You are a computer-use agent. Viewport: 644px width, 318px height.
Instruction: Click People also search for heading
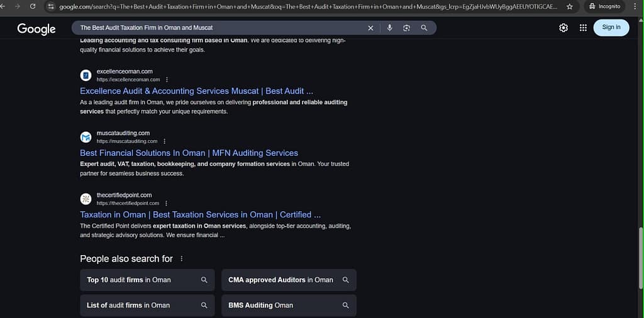(x=126, y=259)
